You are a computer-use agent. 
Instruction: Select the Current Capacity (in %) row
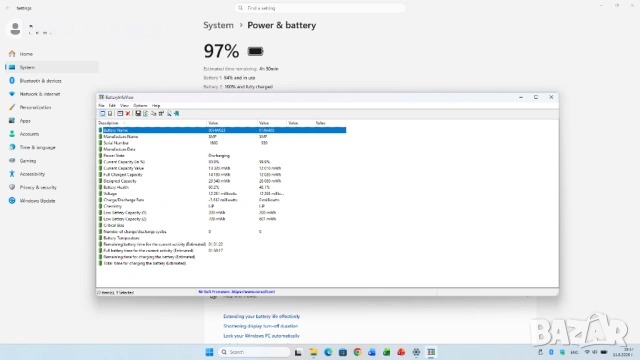(222, 162)
